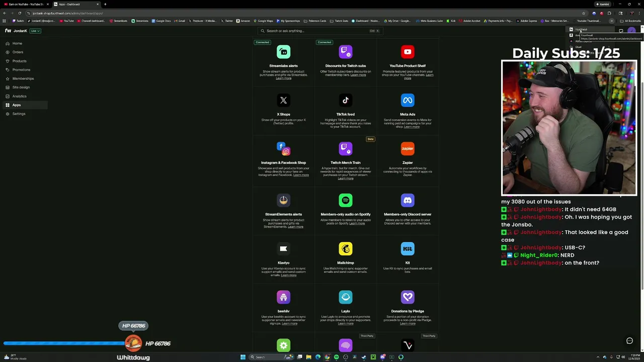The image size is (644, 362).
Task: Click the Live status badge
Action: (35, 31)
